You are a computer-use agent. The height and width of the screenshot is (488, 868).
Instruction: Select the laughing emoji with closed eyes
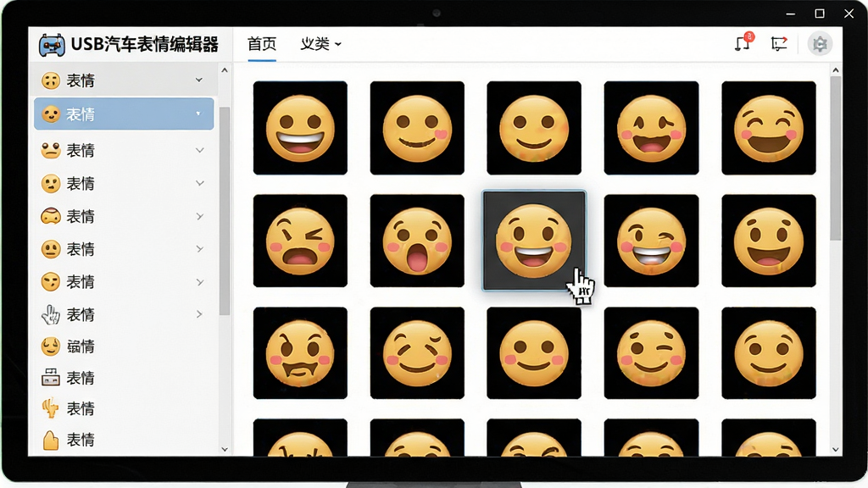[768, 128]
